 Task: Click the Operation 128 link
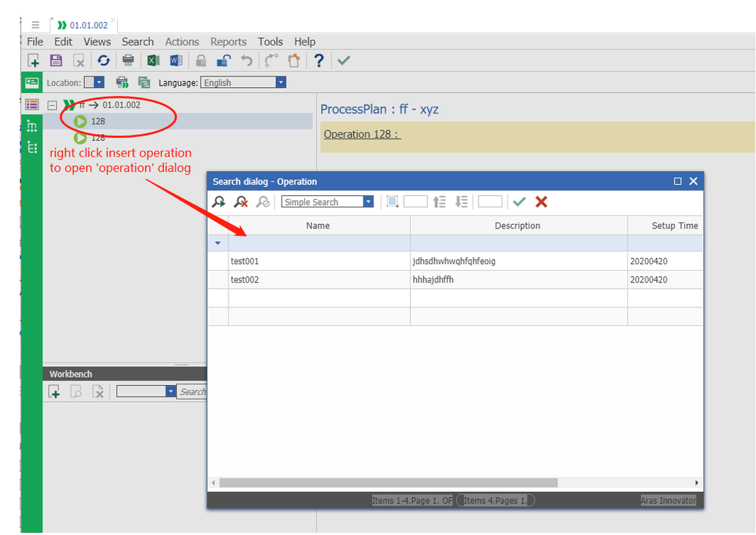coord(361,135)
